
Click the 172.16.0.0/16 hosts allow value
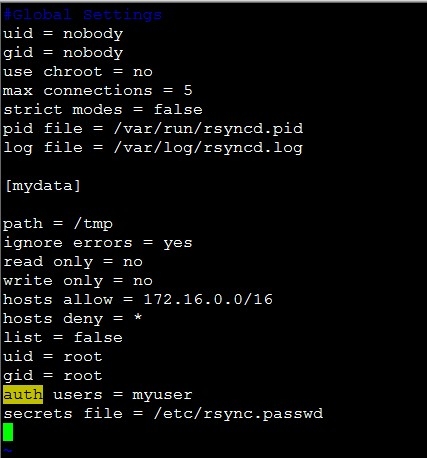(208, 299)
